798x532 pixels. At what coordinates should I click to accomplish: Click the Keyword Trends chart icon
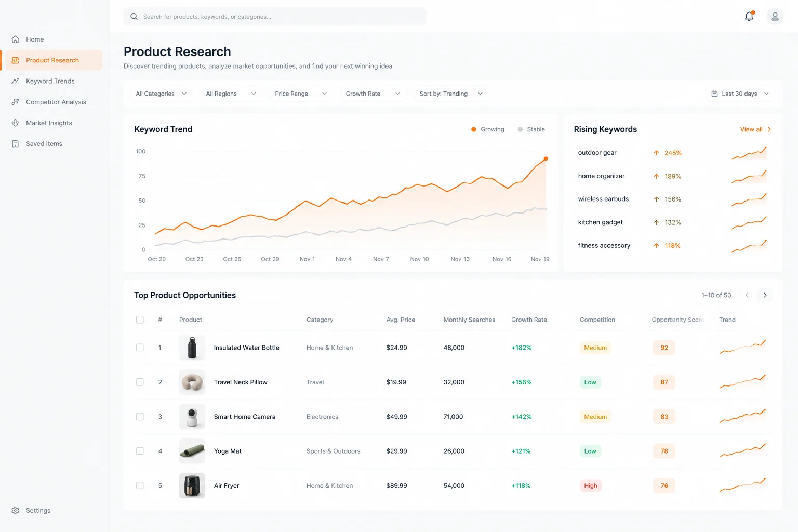click(16, 81)
